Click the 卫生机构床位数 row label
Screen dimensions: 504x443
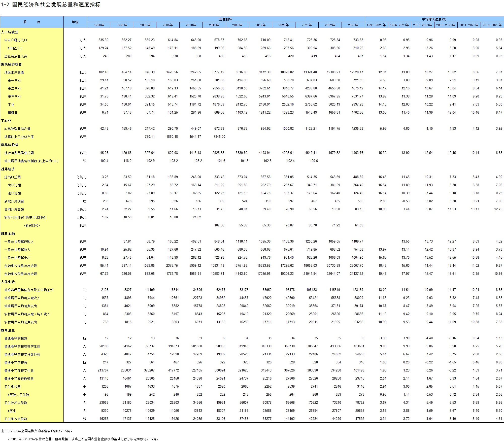pos(16,419)
